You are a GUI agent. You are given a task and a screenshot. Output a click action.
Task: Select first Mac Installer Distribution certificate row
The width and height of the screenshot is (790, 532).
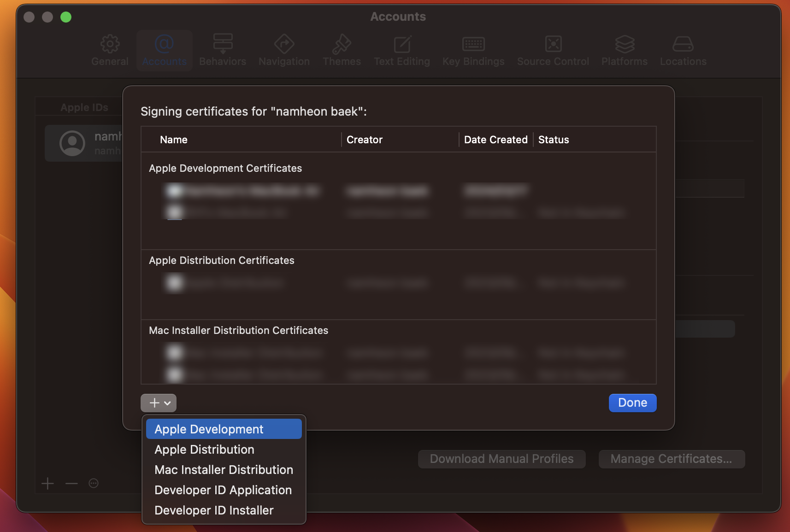tap(398, 353)
